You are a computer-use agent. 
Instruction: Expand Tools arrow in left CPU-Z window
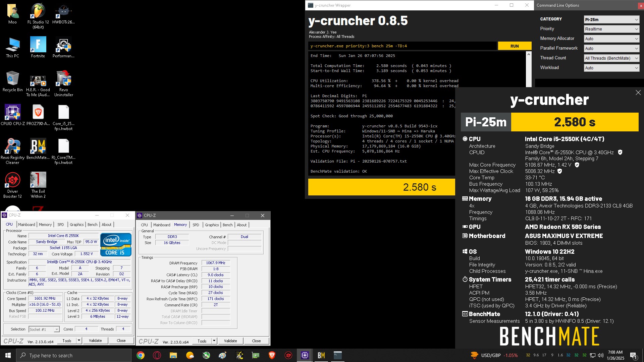[x=79, y=341]
